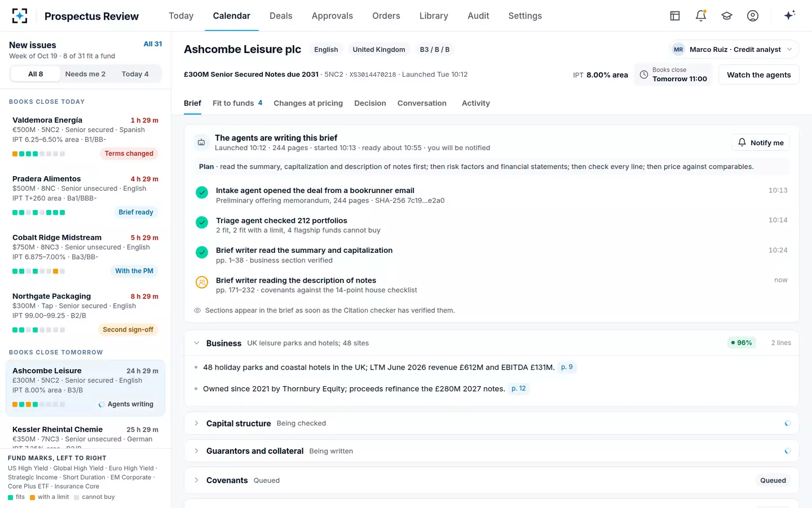The image size is (812, 508).
Task: Click the Guarantors and collateral loading spinner
Action: pos(788,451)
